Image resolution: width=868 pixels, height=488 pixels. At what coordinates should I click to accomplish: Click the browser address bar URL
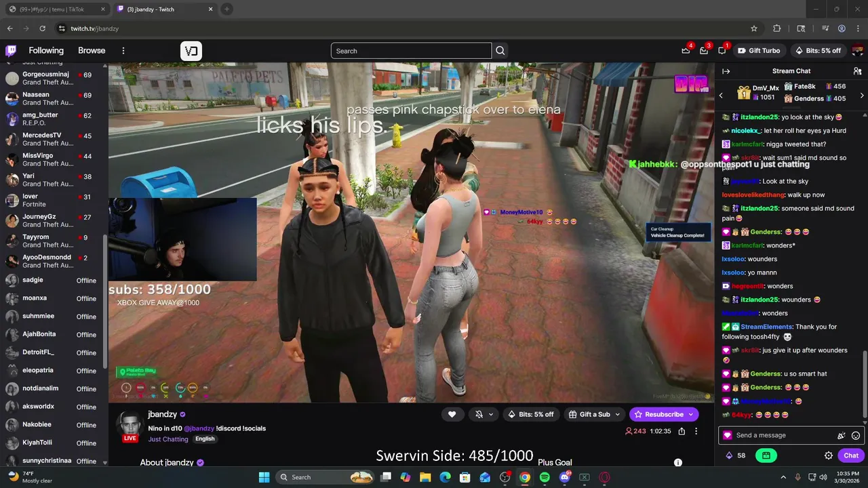pyautogui.click(x=95, y=28)
